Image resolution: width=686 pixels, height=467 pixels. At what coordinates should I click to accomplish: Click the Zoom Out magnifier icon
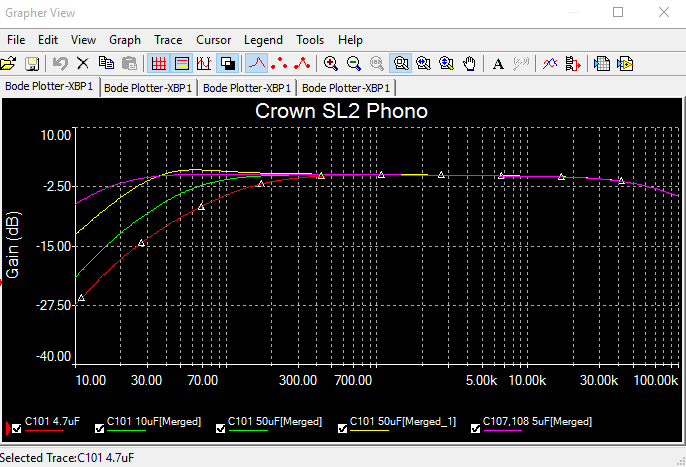[x=354, y=63]
